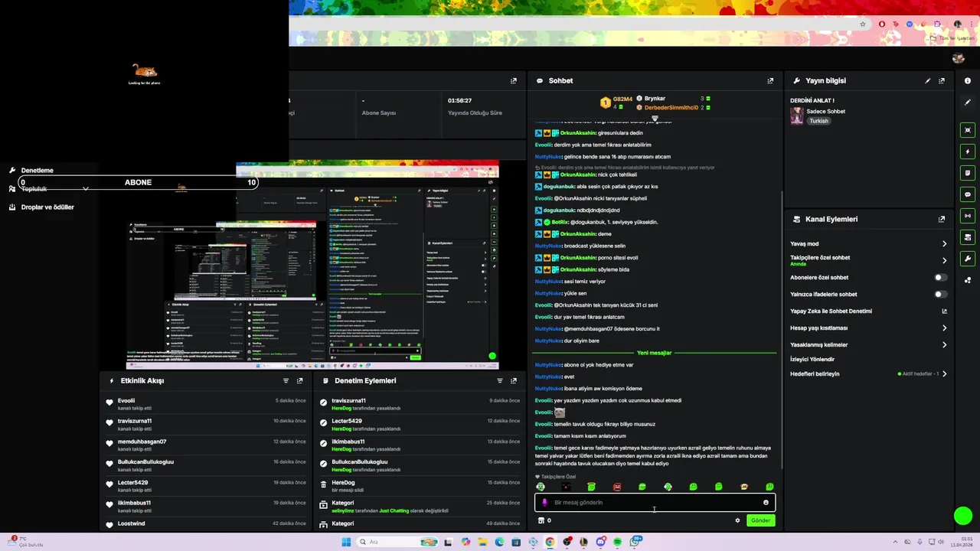The height and width of the screenshot is (551, 980).
Task: Toggle the focus frame icon in right sidebar
Action: coord(968,130)
